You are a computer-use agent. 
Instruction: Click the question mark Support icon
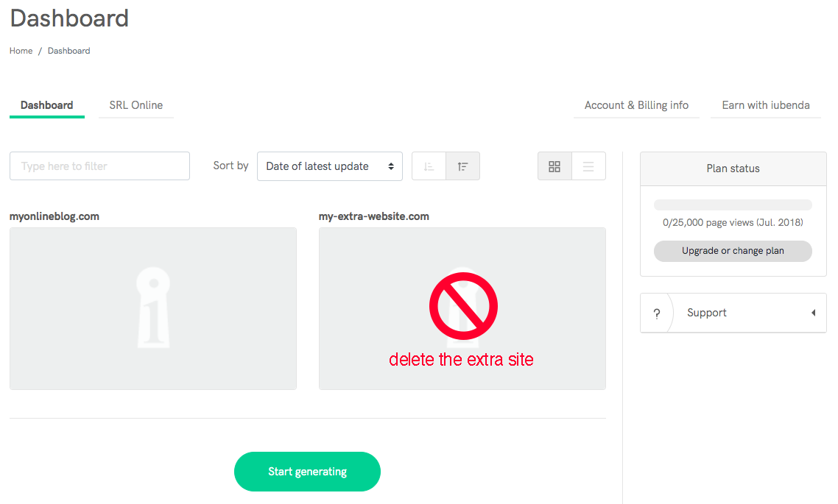point(656,313)
